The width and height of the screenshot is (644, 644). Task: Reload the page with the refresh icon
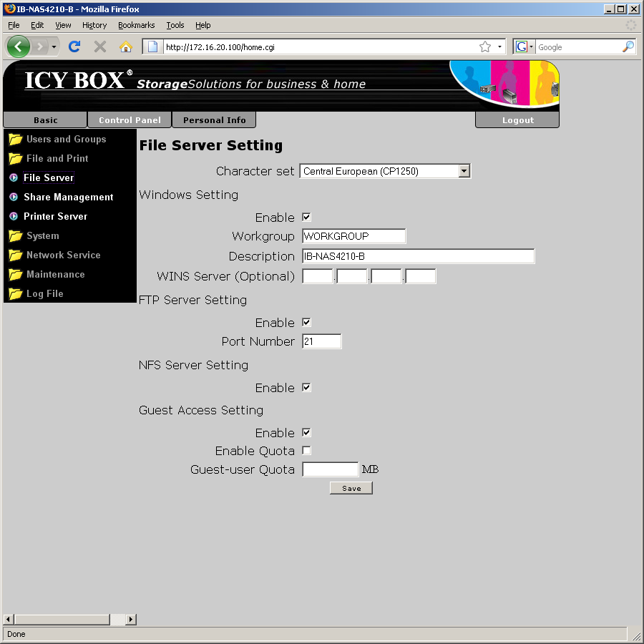[74, 47]
